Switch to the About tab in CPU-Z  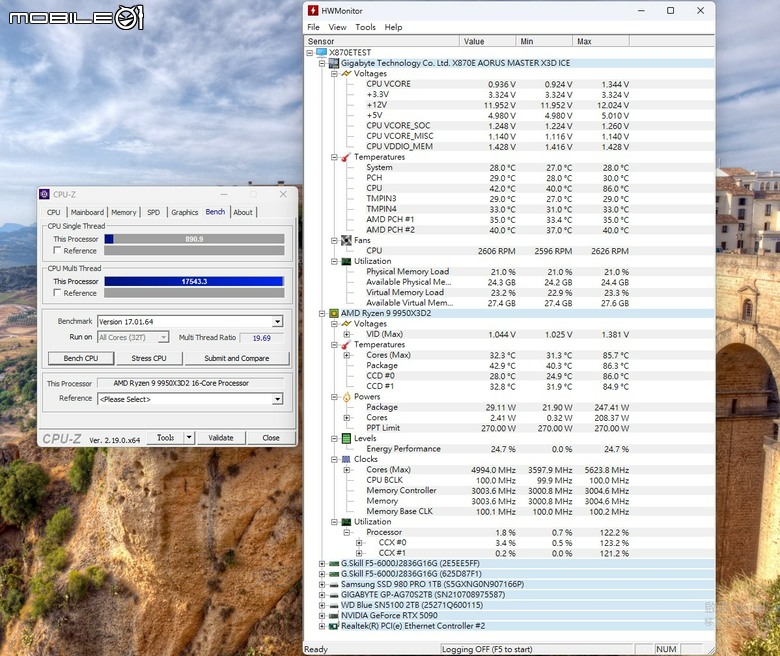pos(243,212)
